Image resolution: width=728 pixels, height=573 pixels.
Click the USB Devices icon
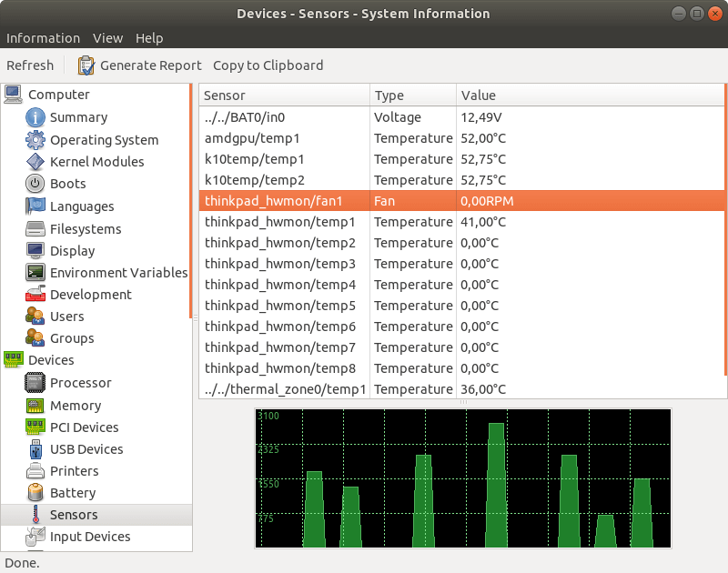[x=35, y=449]
